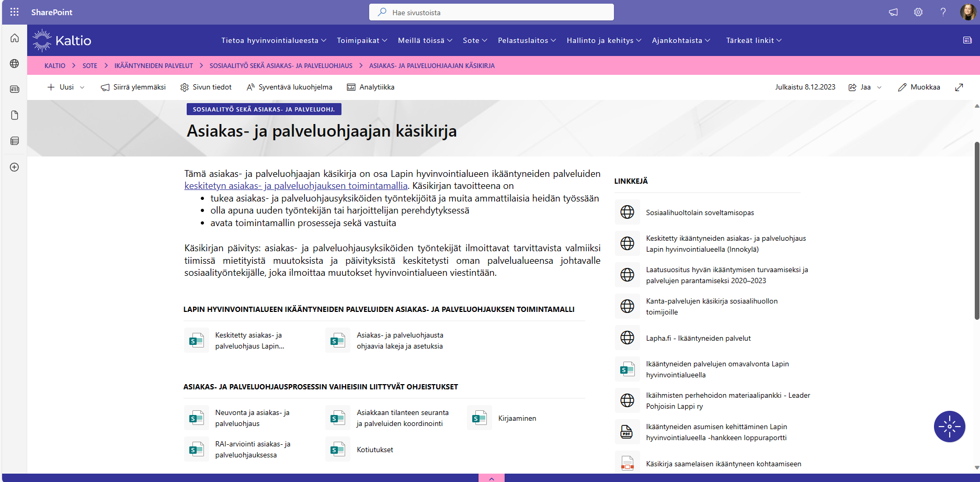This screenshot has height=482, width=980.
Task: Select the Create plus icon in sidebar
Action: [15, 167]
